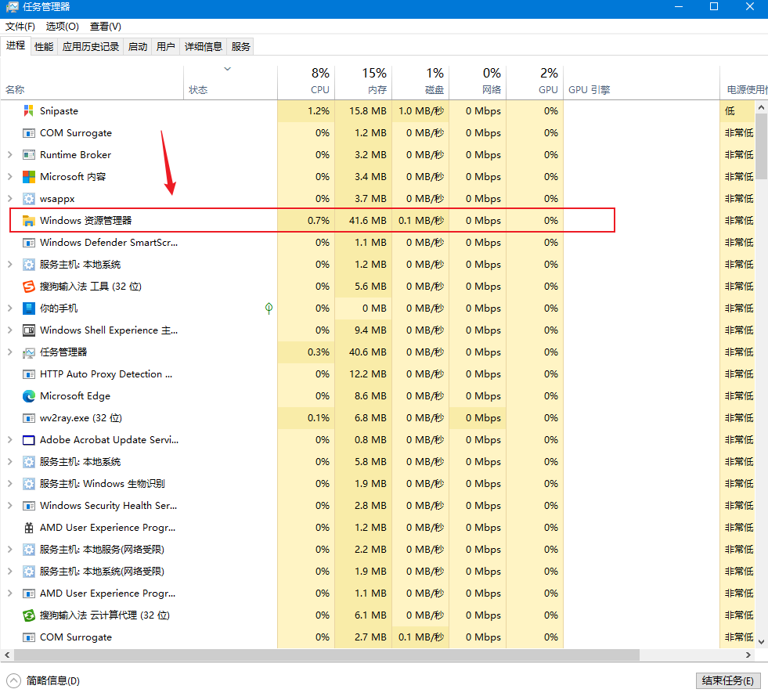The width and height of the screenshot is (768, 700).
Task: Click the 状态 column header
Action: click(x=231, y=81)
